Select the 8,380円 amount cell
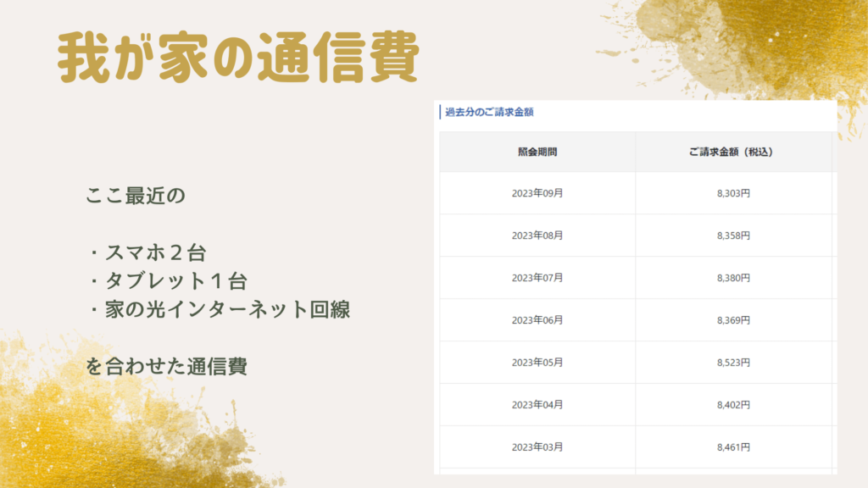 click(733, 278)
